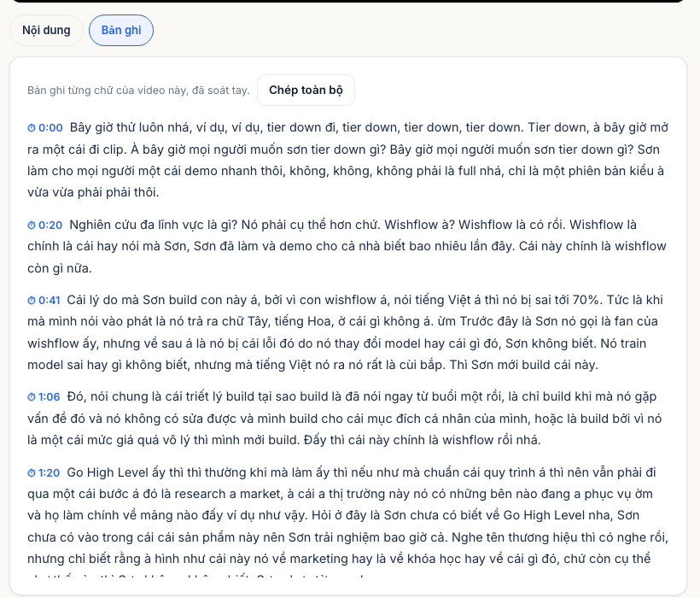This screenshot has height=598, width=700.
Task: Click the clock icon beside 1:06
Action: tap(32, 397)
